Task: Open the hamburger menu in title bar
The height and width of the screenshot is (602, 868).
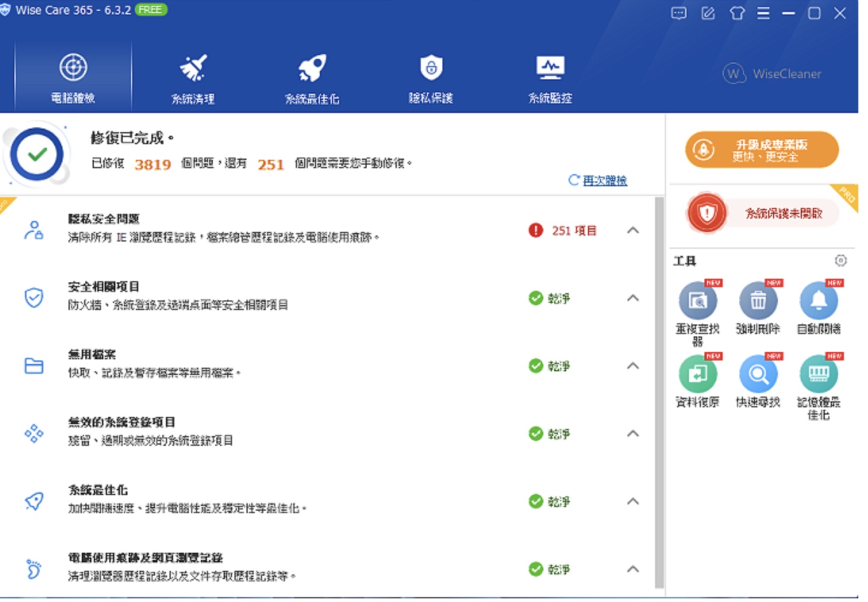Action: [763, 13]
